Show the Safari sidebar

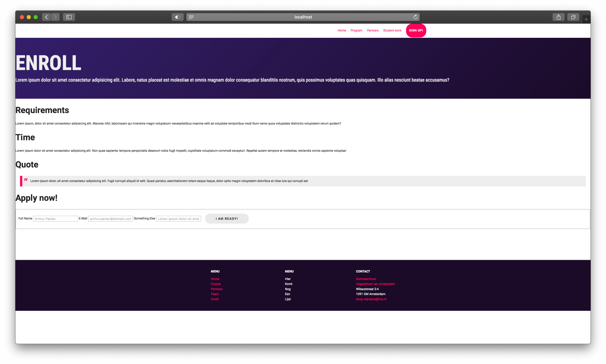[69, 17]
